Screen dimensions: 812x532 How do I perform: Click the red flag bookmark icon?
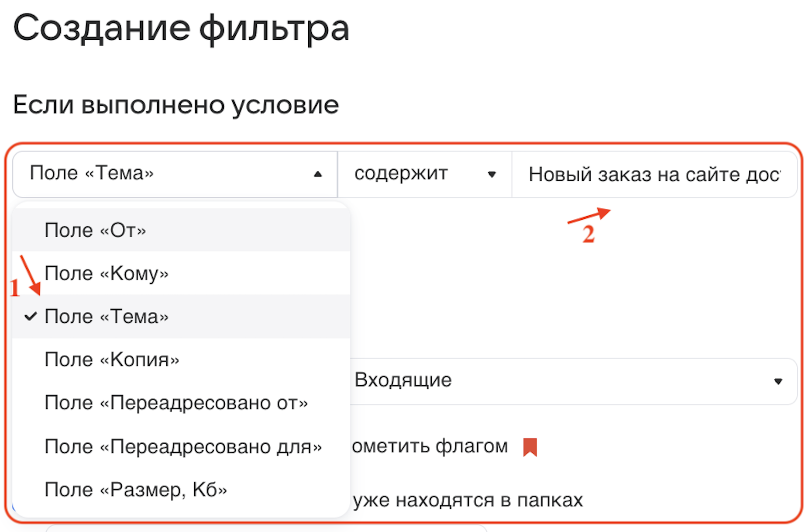tap(530, 447)
